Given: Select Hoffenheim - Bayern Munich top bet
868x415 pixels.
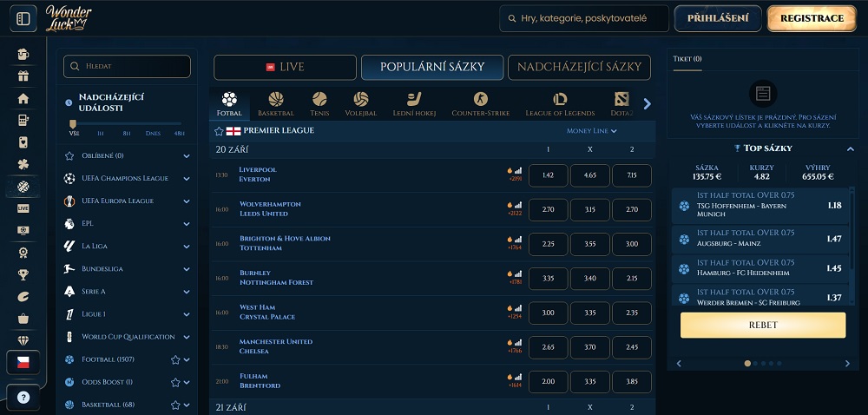Looking at the screenshot, I should tap(760, 205).
